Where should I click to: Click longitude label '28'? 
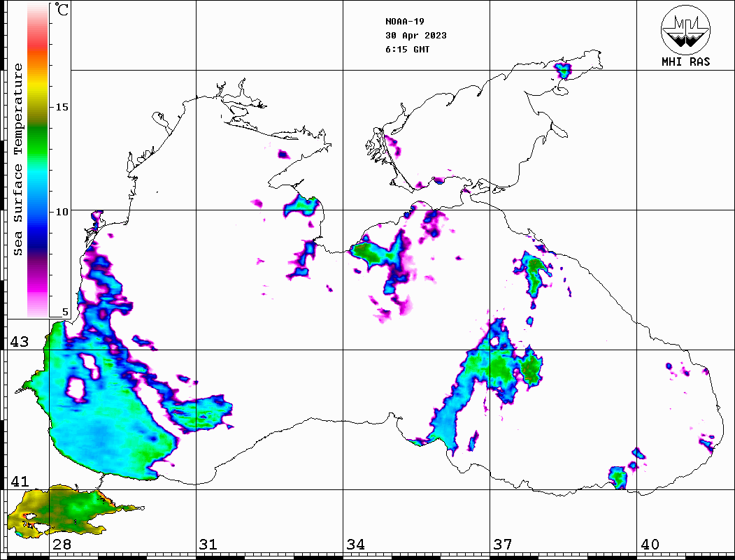coord(62,545)
